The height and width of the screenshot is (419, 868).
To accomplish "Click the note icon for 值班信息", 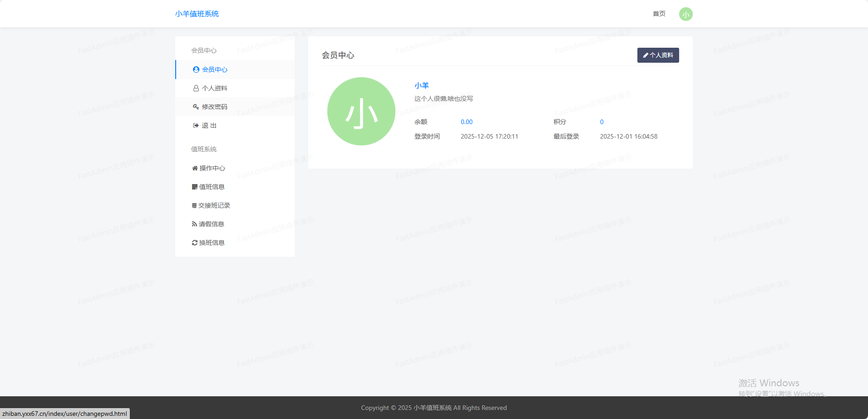I will 195,187.
